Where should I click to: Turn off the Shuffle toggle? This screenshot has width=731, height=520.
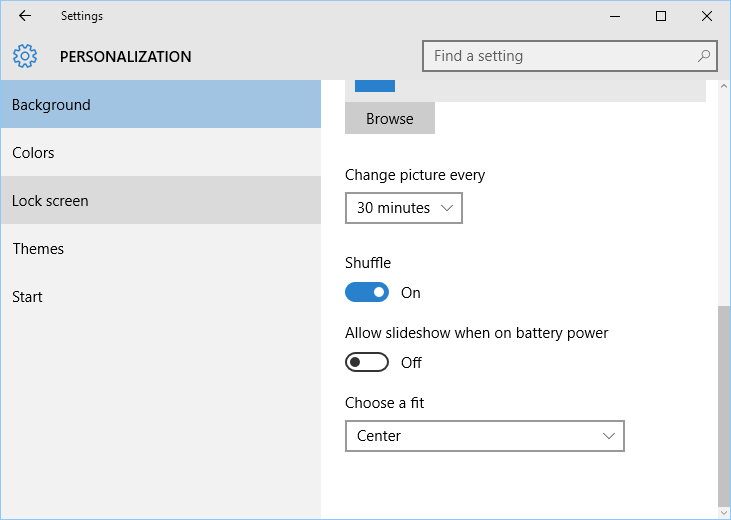[x=367, y=292]
